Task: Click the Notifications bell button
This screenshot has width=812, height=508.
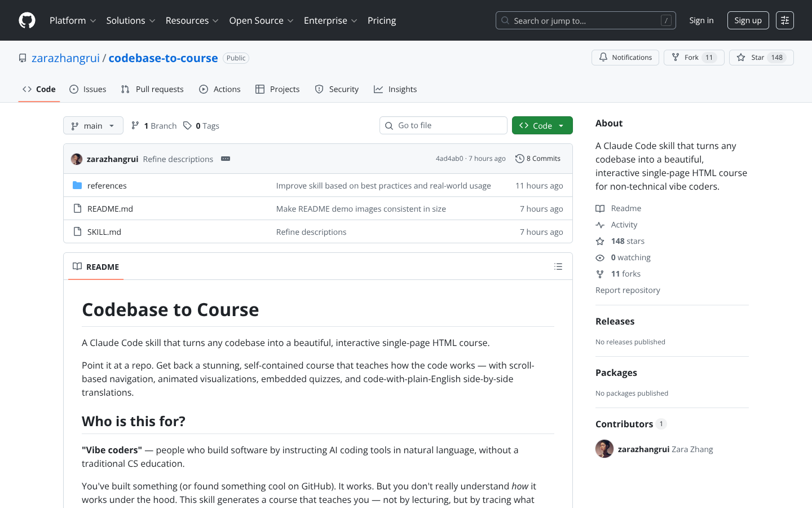Action: [x=625, y=58]
